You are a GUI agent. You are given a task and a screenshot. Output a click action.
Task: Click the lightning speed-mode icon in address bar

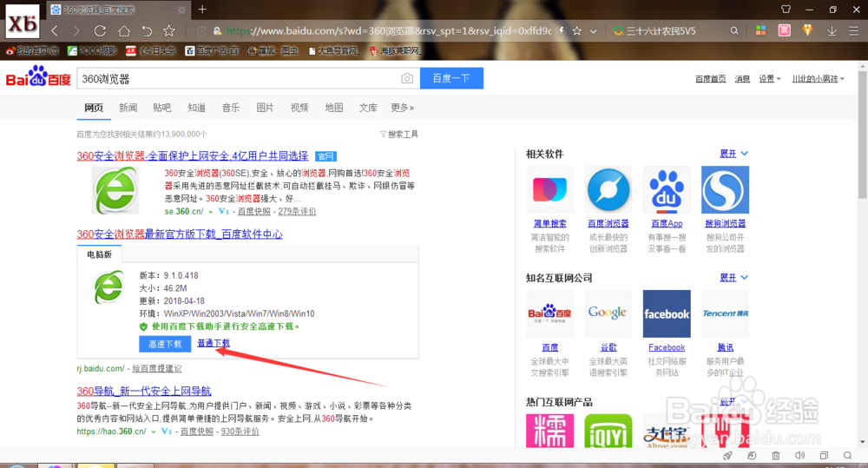tap(562, 31)
